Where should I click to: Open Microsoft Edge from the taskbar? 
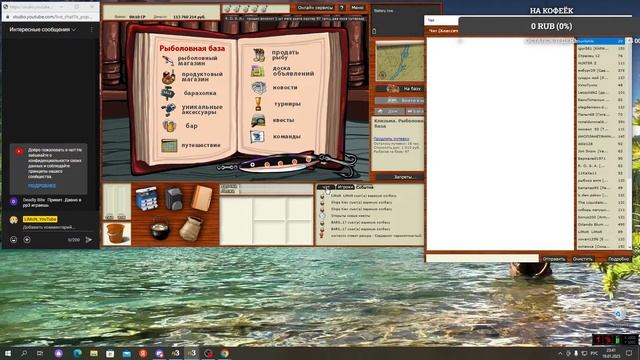77,353
